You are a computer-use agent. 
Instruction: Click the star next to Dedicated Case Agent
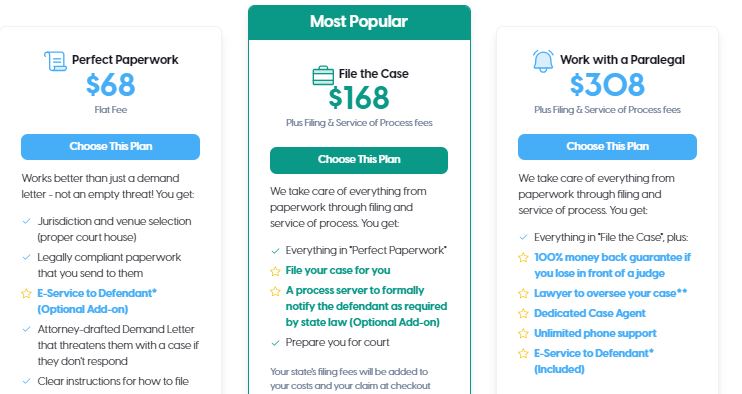tap(523, 314)
